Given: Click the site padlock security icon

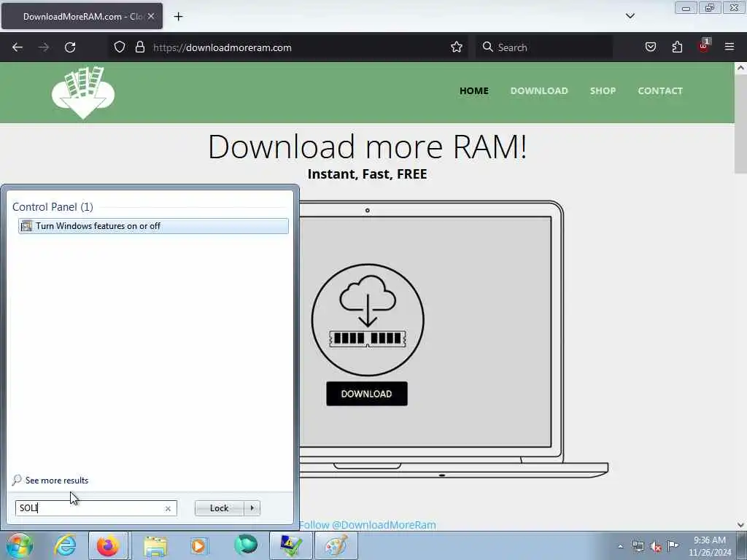Looking at the screenshot, I should [139, 47].
